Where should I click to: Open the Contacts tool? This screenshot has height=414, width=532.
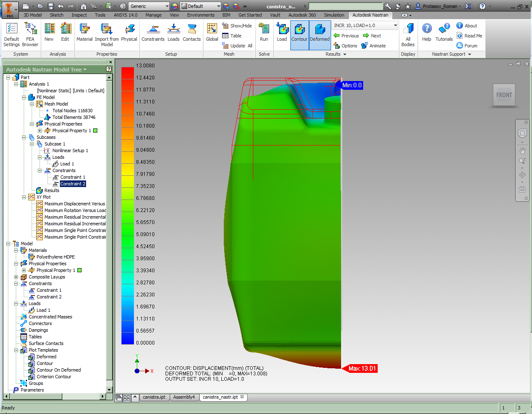191,32
